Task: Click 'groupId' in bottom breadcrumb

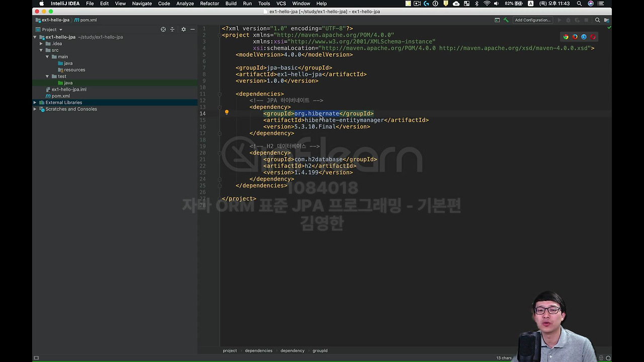Action: click(x=320, y=350)
